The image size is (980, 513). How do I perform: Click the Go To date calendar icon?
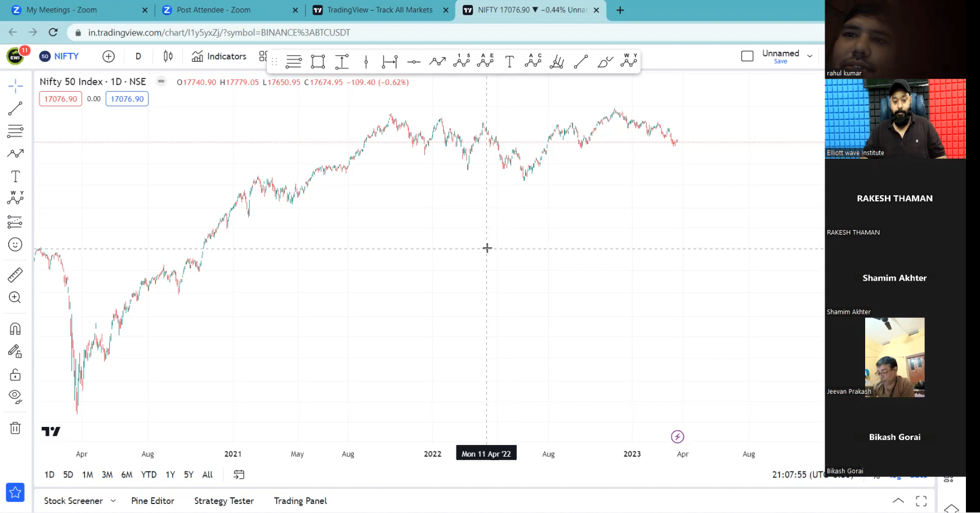point(239,475)
